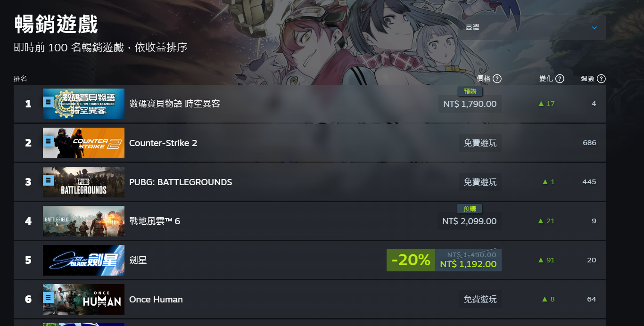
Task: Click the help icon next to 變化
Action: [560, 79]
